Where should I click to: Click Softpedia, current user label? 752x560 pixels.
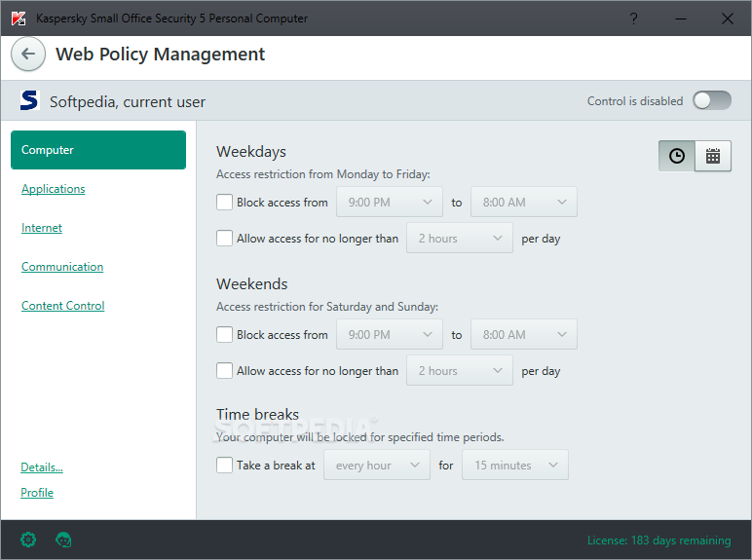tap(128, 101)
